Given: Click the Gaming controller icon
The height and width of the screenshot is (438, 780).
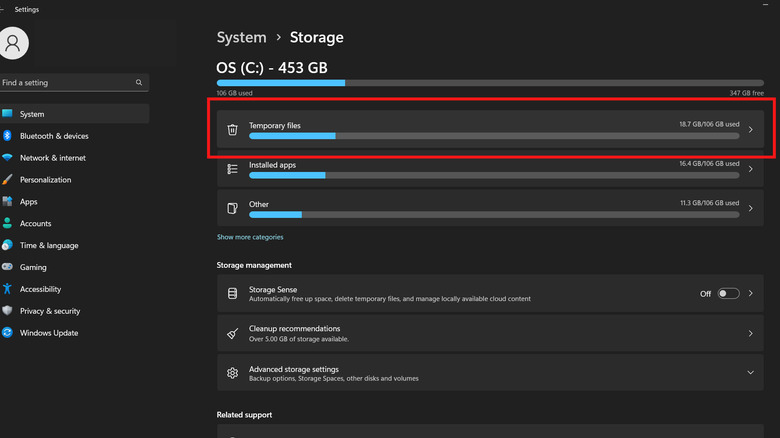Looking at the screenshot, I should pyautogui.click(x=7, y=267).
